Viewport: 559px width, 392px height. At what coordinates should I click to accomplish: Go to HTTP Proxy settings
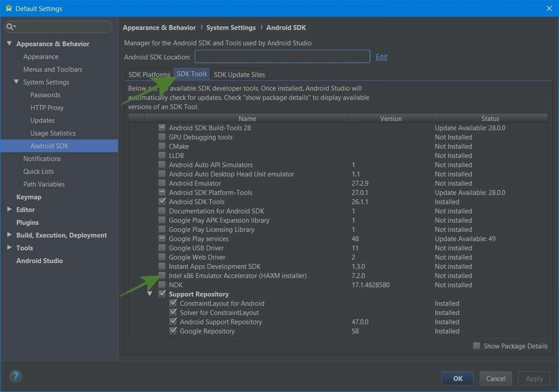(x=47, y=108)
